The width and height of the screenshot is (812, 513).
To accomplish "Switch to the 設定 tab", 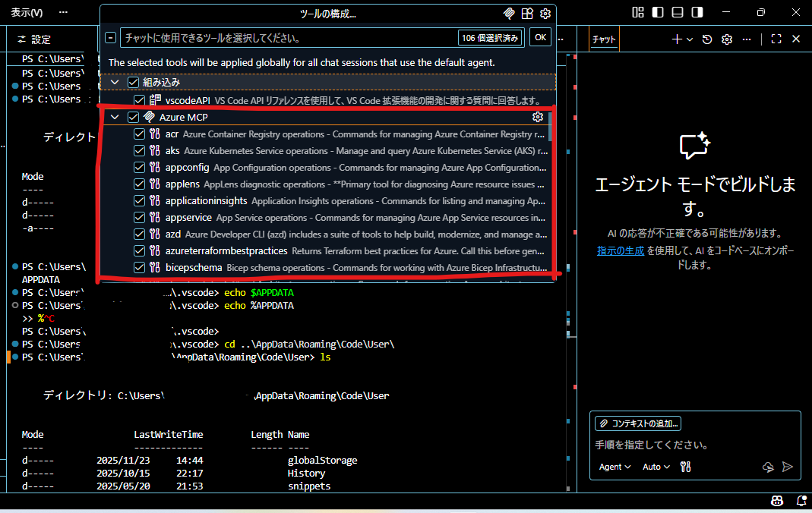I will click(x=34, y=39).
